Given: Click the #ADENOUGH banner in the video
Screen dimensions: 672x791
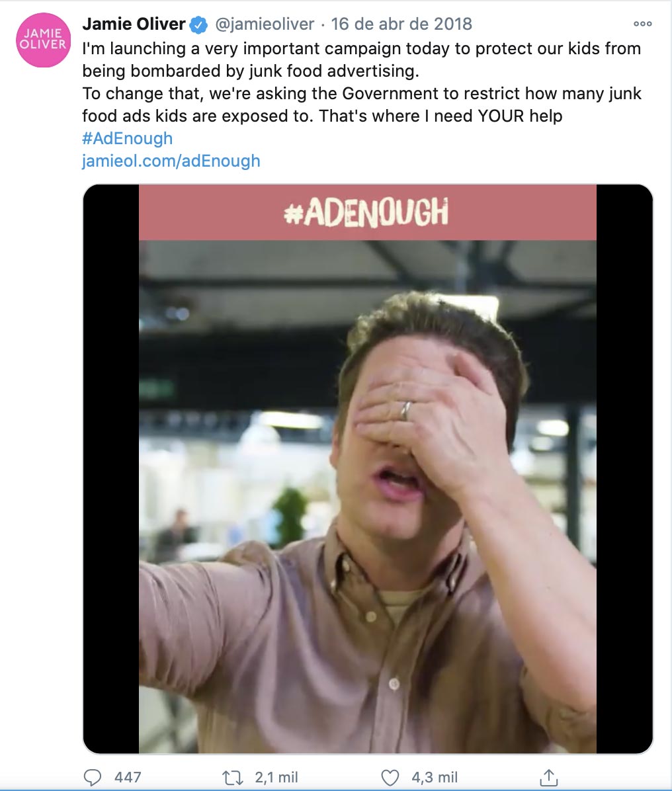Looking at the screenshot, I should pyautogui.click(x=367, y=212).
